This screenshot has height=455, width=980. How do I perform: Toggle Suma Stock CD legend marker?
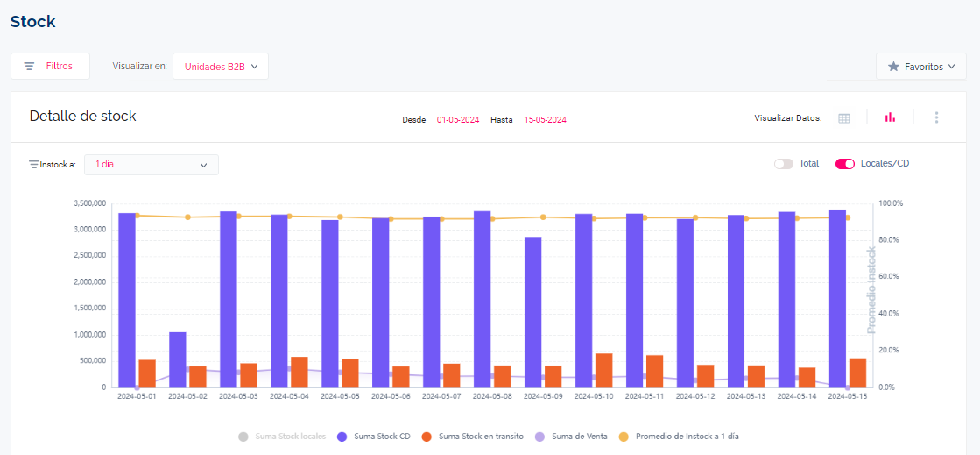(x=342, y=436)
